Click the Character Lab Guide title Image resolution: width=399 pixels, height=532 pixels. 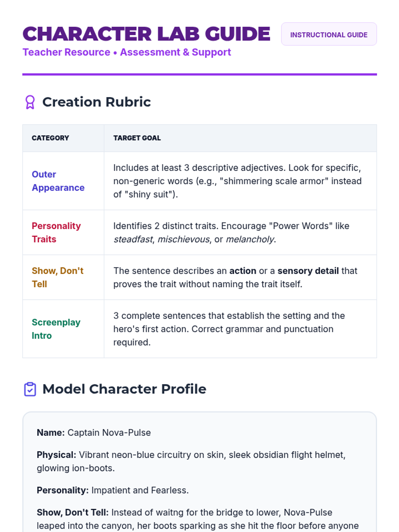point(146,34)
